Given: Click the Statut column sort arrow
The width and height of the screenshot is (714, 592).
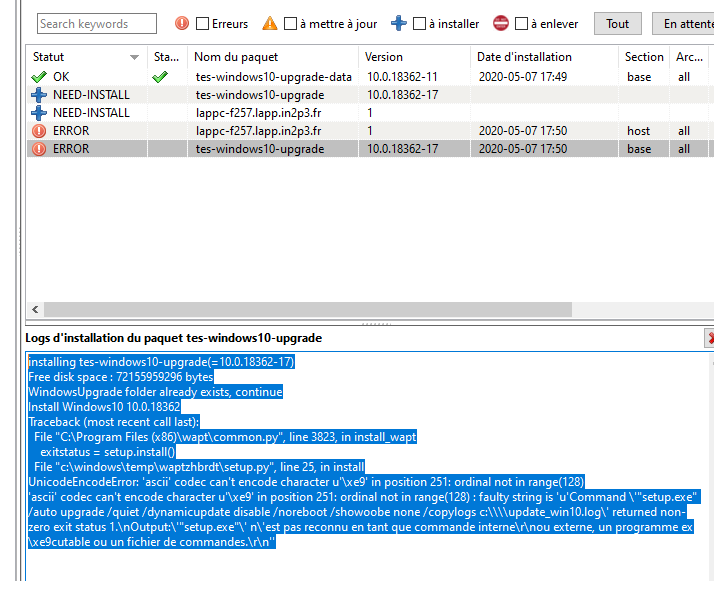Looking at the screenshot, I should click(134, 57).
